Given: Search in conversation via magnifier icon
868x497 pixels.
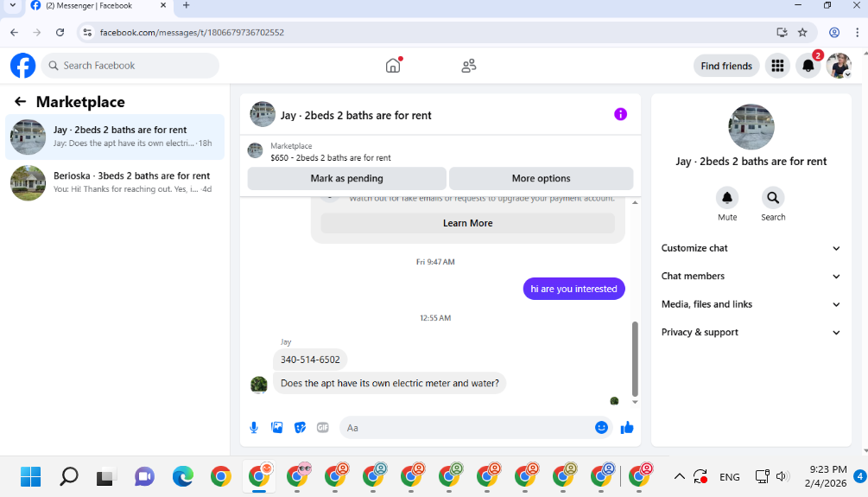Looking at the screenshot, I should [773, 198].
